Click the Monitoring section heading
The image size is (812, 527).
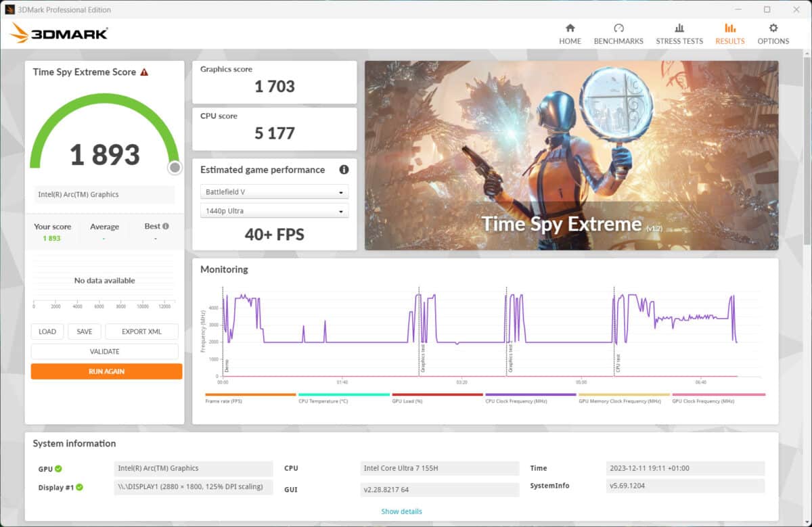click(x=224, y=269)
